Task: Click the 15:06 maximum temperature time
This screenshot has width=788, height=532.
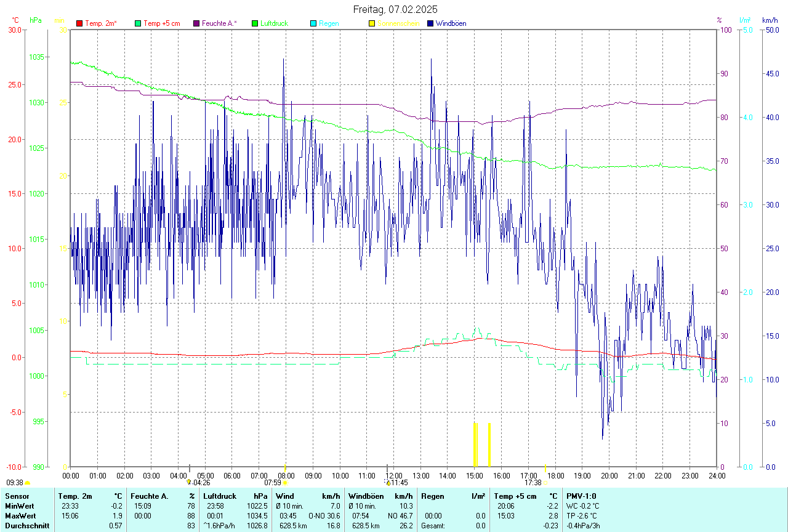Action: pyautogui.click(x=70, y=515)
